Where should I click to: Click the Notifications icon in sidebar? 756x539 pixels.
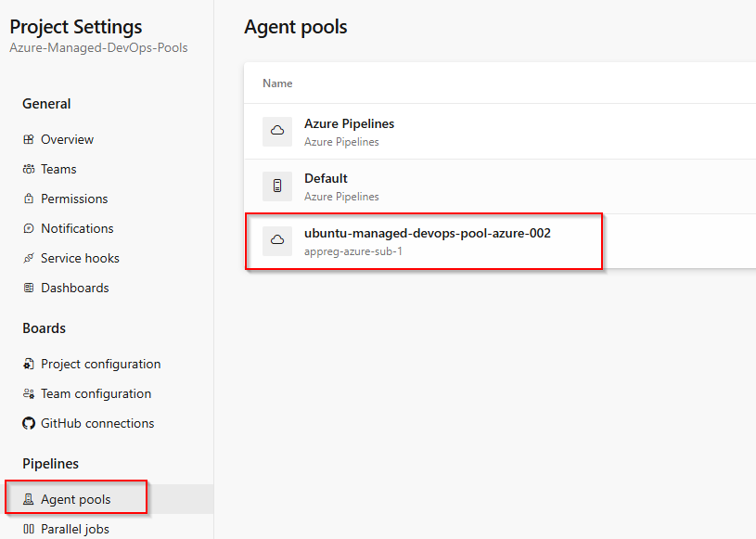[29, 228]
